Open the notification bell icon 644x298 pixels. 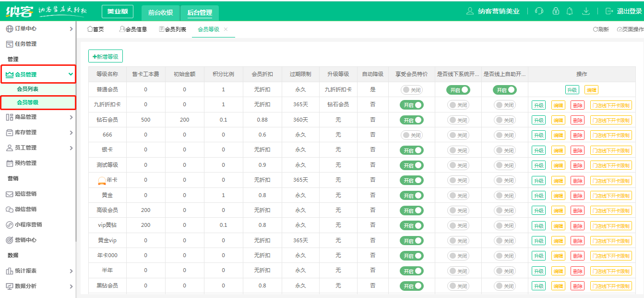coord(570,11)
